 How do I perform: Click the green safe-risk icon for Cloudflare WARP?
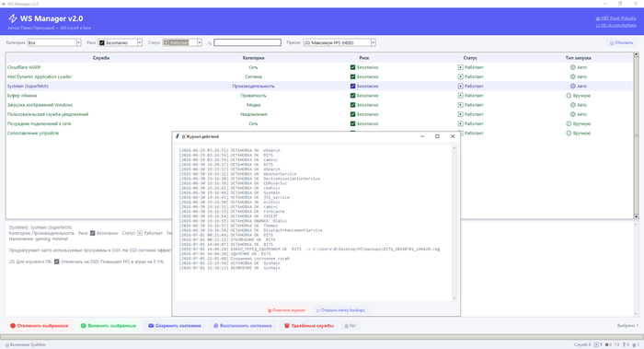[x=352, y=67]
